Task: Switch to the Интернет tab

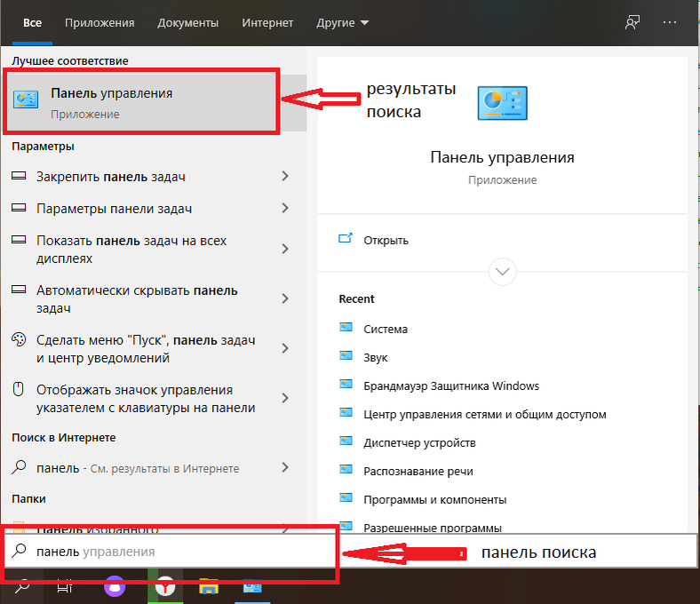Action: (267, 23)
